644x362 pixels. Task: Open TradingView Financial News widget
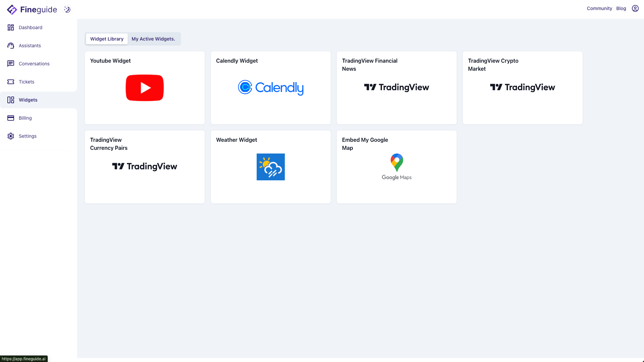tap(396, 88)
